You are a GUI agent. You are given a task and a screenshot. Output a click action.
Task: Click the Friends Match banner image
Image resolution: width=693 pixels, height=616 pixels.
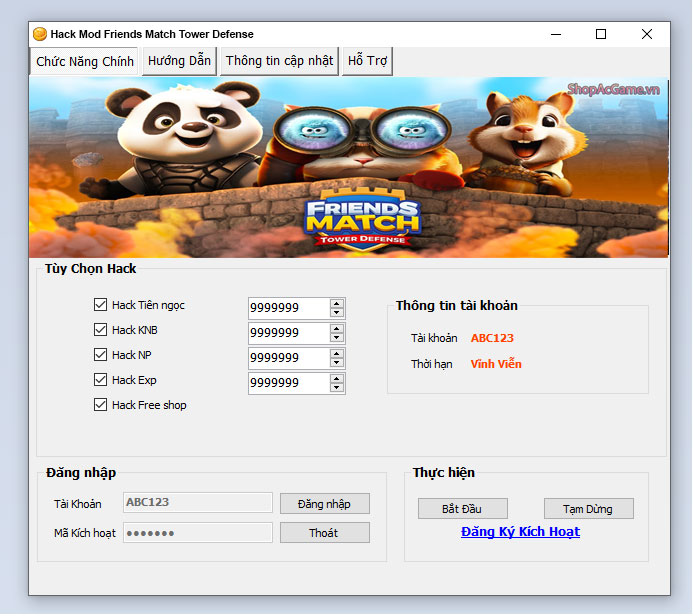pos(349,168)
